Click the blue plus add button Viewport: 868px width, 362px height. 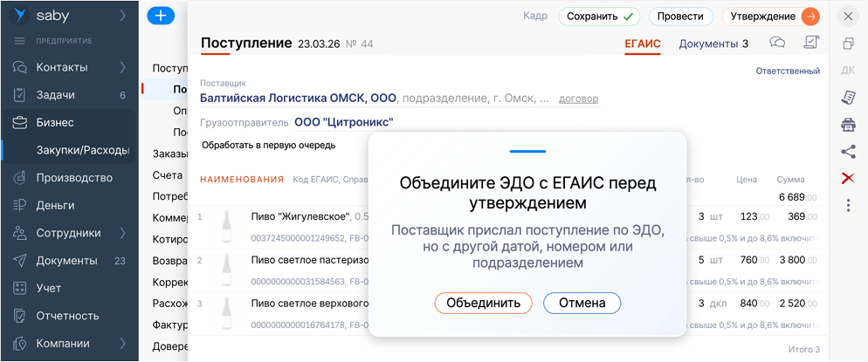pyautogui.click(x=161, y=16)
